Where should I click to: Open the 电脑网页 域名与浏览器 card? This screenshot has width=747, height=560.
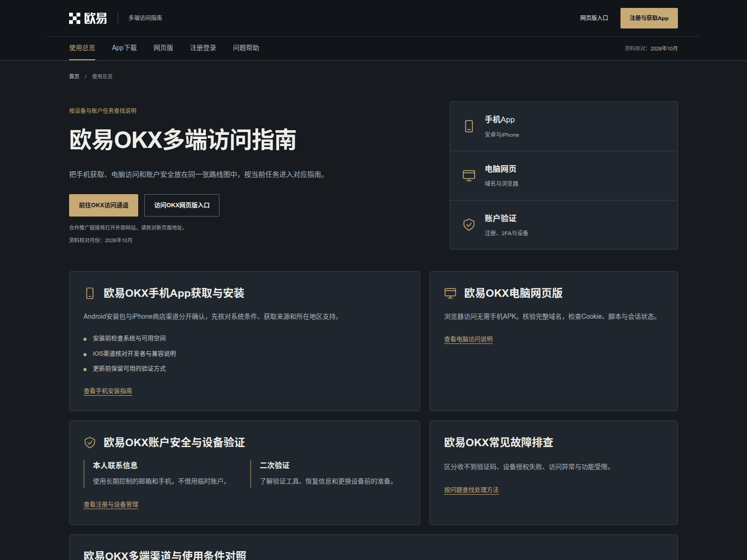click(564, 176)
